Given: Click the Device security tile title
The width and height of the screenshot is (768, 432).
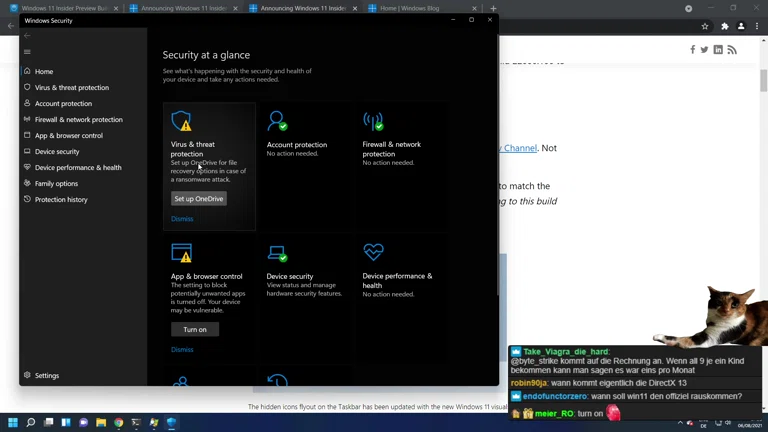Looking at the screenshot, I should point(290,276).
